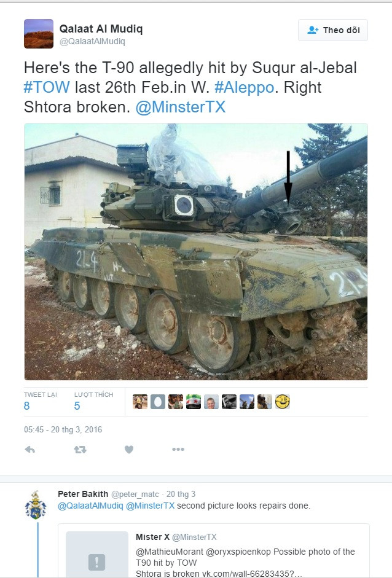
Task: Click the reply arrow icon under tweet
Action: 30,450
